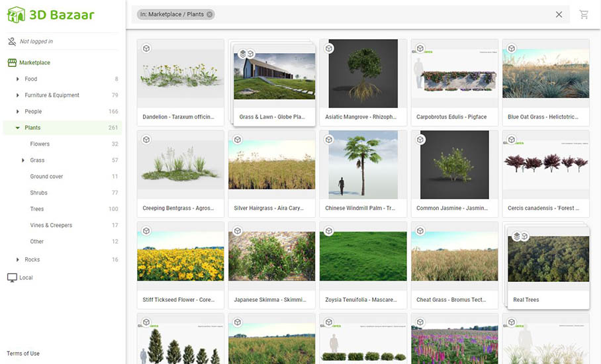
Task: Expand the Furniture & Equipment category
Action: tap(18, 95)
